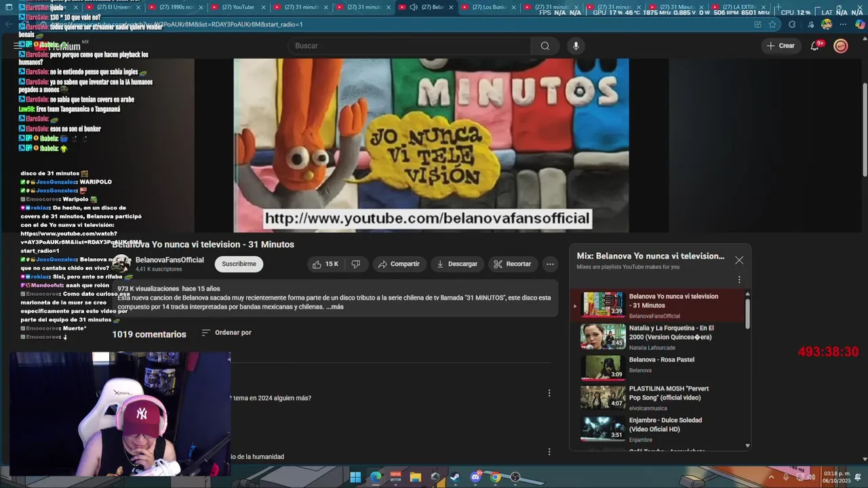
Task: Click the video title Belanova Yo nunca vi television
Action: point(203,244)
